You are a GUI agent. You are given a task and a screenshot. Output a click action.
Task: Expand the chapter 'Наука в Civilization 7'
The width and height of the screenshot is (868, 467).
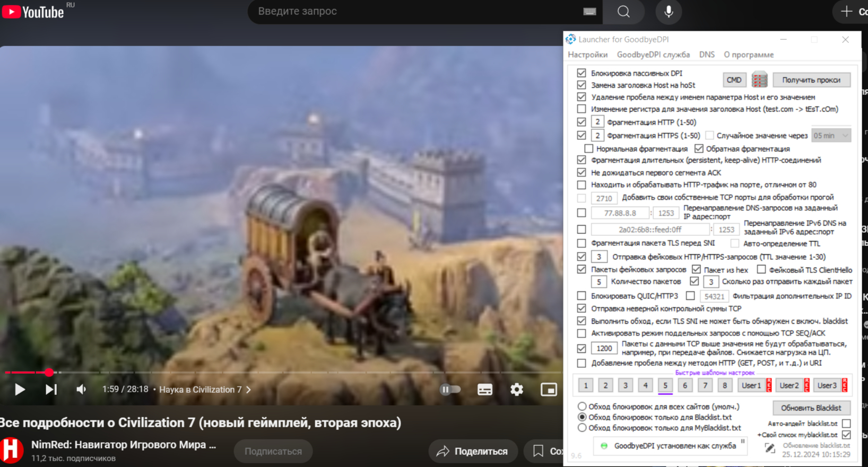click(x=205, y=390)
